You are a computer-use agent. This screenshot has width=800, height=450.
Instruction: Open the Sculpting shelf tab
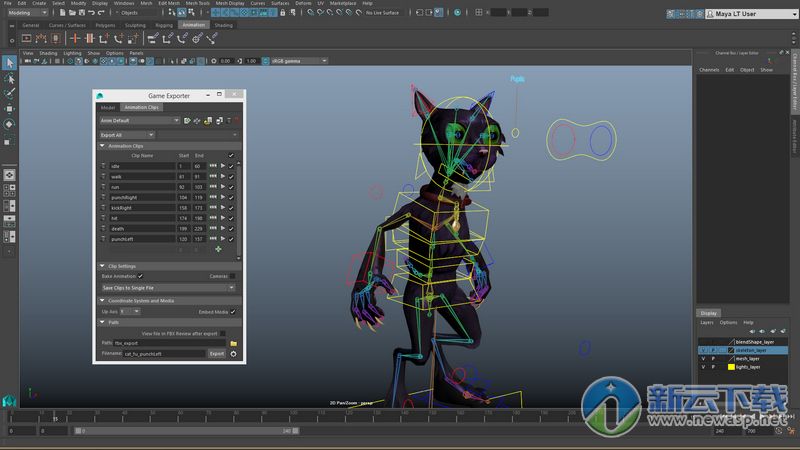[x=135, y=25]
